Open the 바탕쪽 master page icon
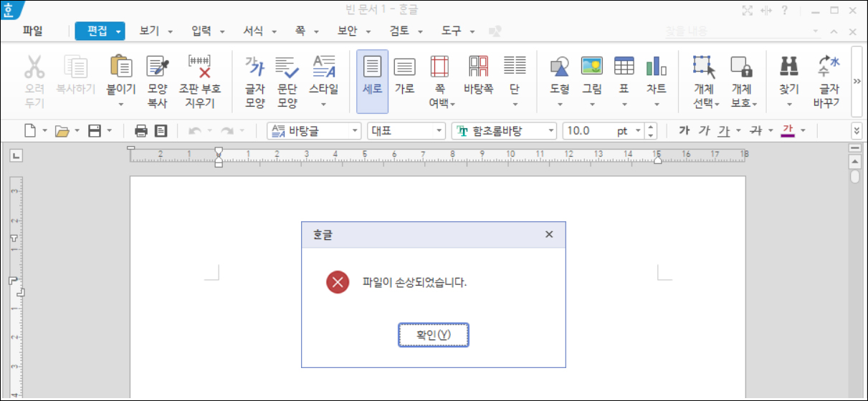This screenshot has height=401, width=868. [478, 67]
